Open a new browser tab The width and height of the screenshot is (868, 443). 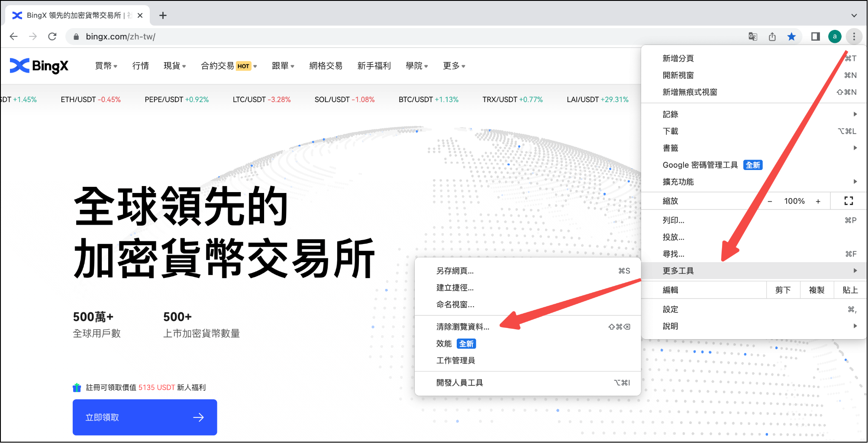(163, 16)
